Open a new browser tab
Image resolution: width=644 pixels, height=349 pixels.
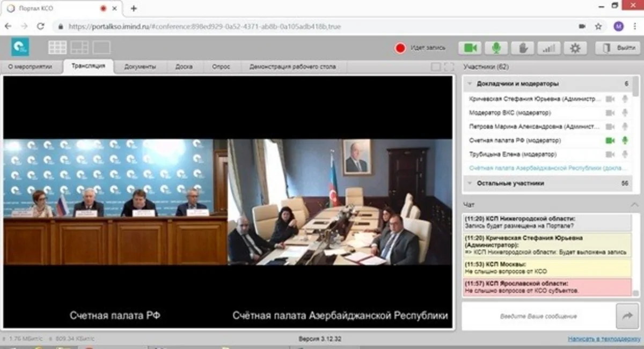tap(134, 9)
